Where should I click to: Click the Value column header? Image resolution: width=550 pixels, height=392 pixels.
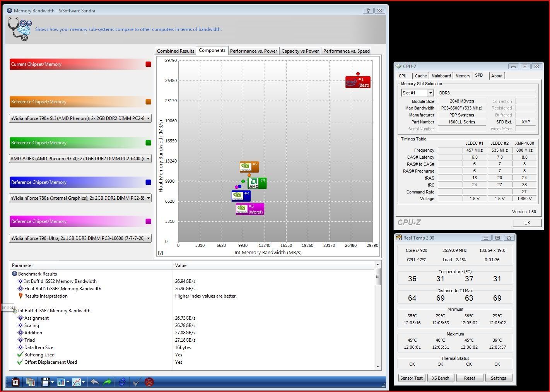tap(273, 265)
